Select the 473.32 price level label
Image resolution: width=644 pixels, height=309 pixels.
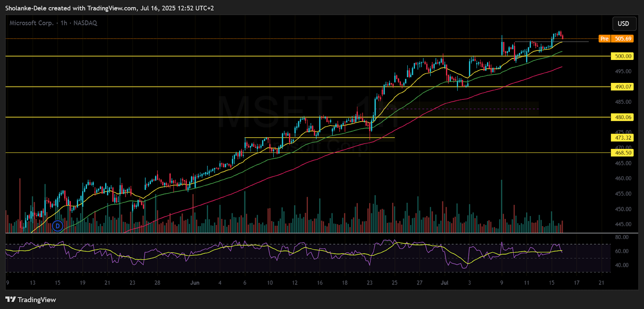coord(623,138)
